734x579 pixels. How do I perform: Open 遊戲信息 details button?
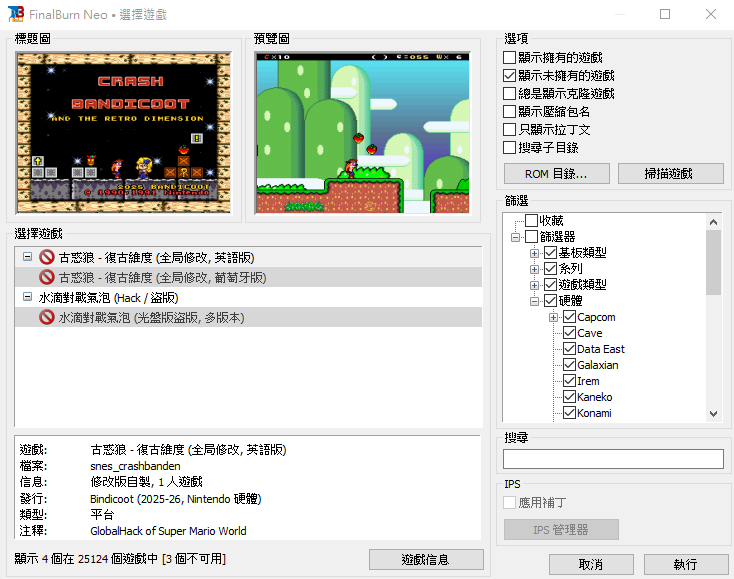click(426, 559)
